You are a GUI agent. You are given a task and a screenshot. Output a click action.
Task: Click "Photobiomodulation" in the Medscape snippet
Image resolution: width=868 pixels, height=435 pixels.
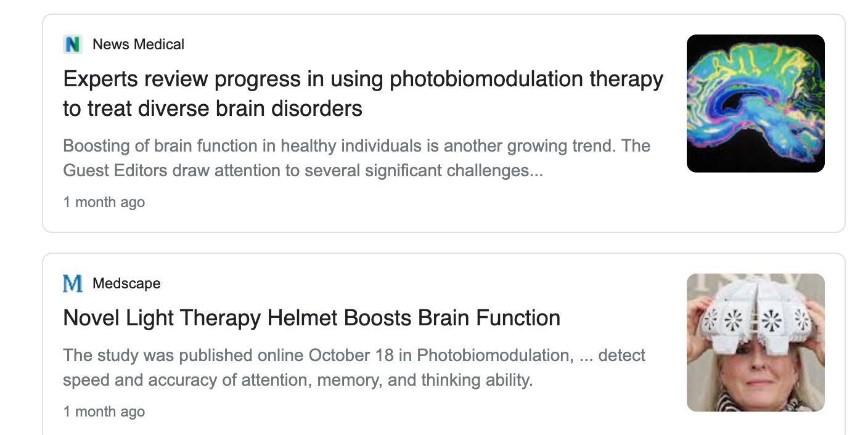point(493,356)
